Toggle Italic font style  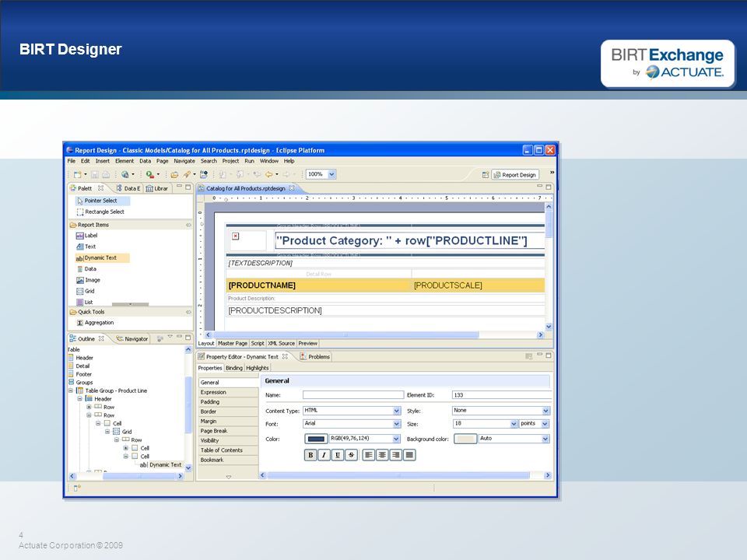tap(324, 455)
